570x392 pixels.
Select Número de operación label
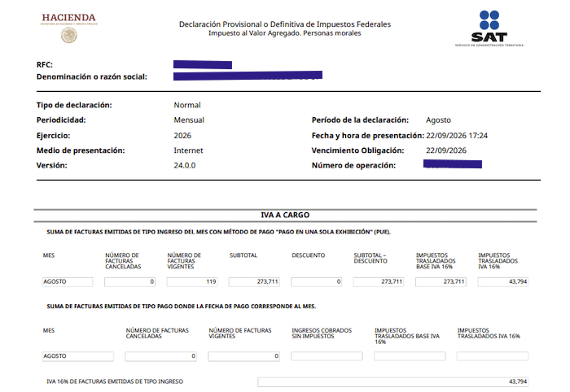353,166
